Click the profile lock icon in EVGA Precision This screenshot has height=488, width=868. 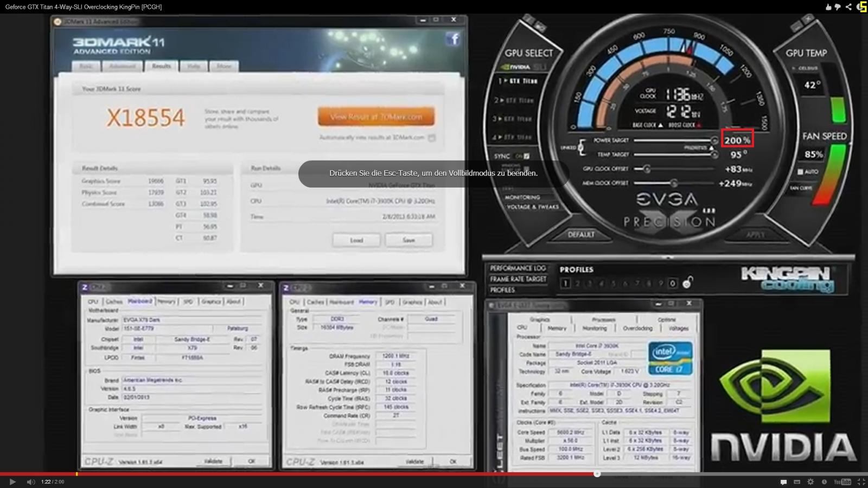coord(687,282)
